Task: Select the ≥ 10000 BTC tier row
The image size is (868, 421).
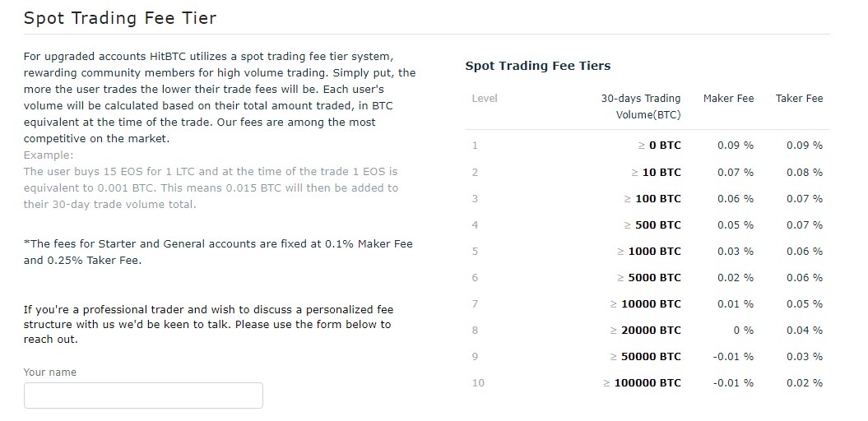Action: point(648,303)
